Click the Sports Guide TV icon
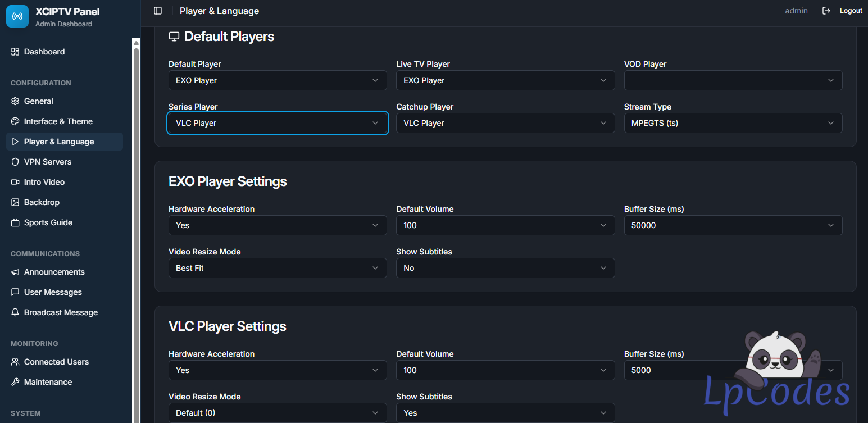Screen dimensions: 868x423 coord(15,222)
